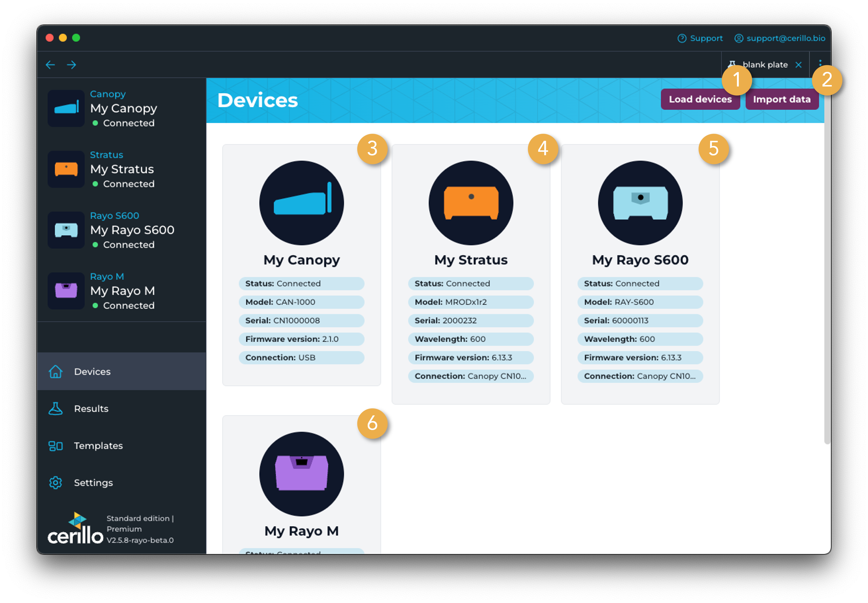This screenshot has width=868, height=603.
Task: Select the purple Rayo M sidebar icon
Action: [x=66, y=291]
